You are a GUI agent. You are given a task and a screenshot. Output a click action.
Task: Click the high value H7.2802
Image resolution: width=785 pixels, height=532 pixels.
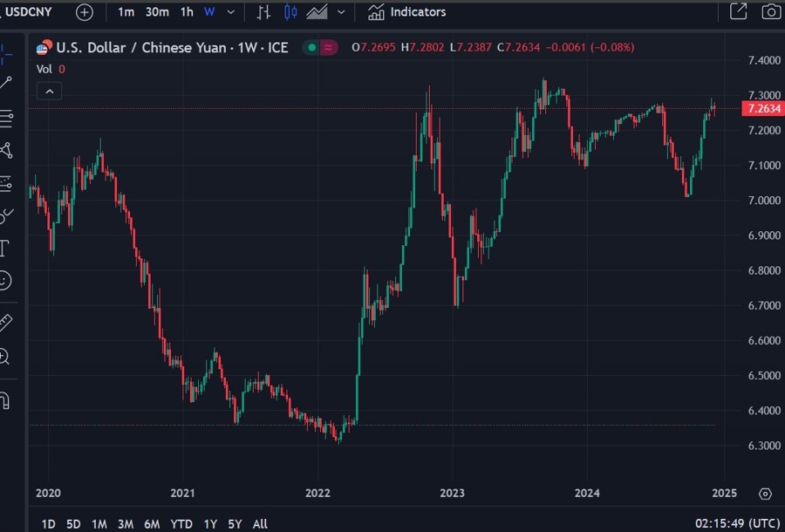point(422,48)
